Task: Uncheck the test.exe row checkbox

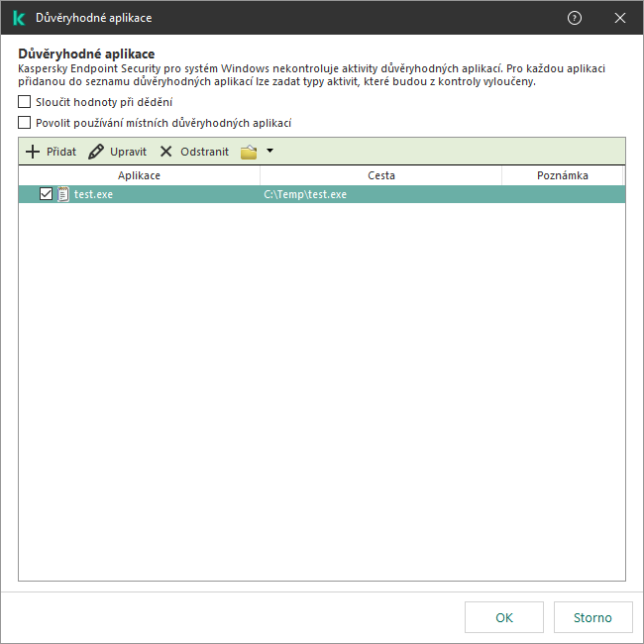Action: click(46, 194)
